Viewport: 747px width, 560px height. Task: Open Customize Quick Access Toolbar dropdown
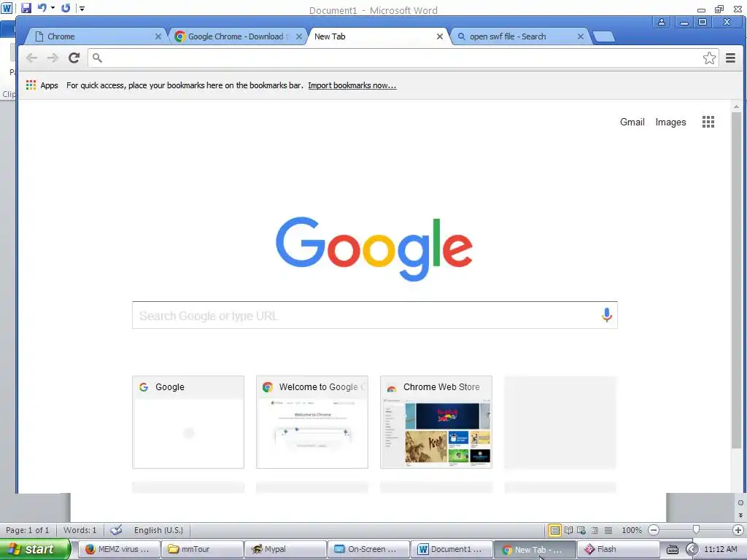pyautogui.click(x=82, y=8)
